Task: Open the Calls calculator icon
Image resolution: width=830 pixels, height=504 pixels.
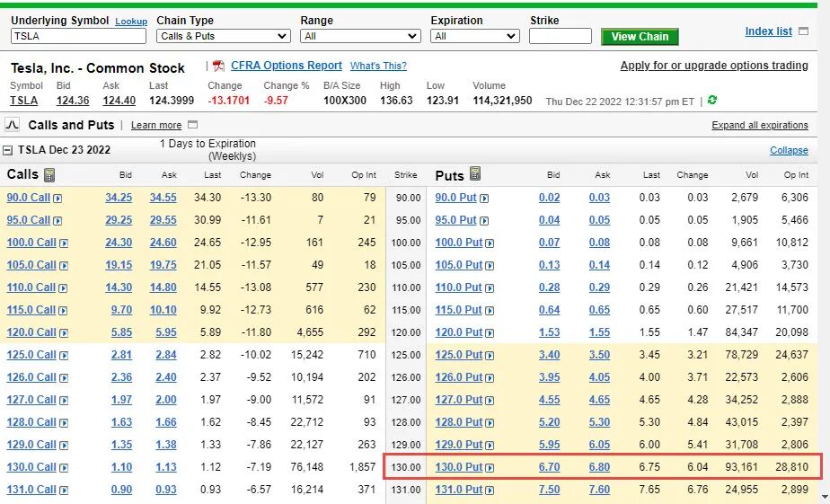Action: 49,174
